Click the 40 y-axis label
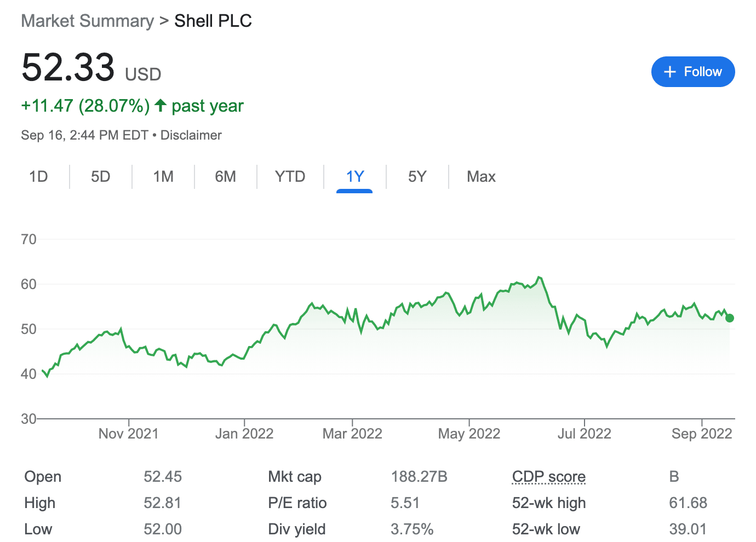The width and height of the screenshot is (756, 542). (28, 374)
